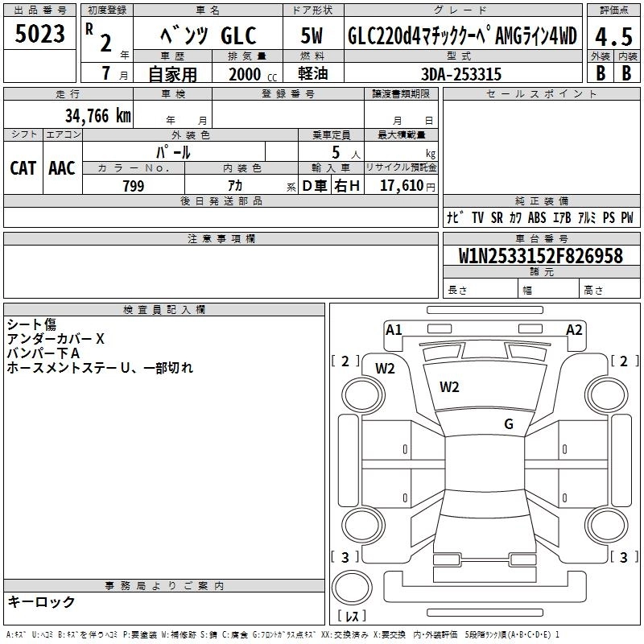The image size is (644, 644).
Task: Click the 右H steering indicator
Action: 347,186
